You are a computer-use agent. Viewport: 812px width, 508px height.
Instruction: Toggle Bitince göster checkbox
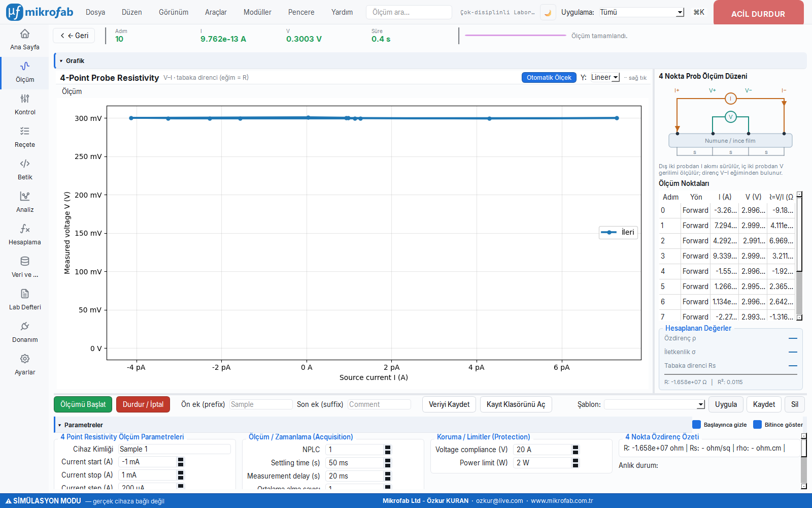tap(757, 425)
